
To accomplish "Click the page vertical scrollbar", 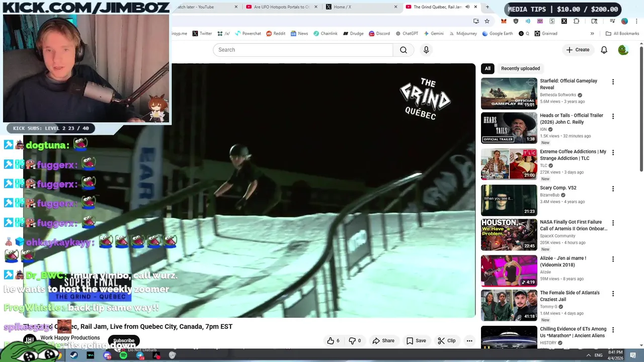I will pyautogui.click(x=641, y=108).
